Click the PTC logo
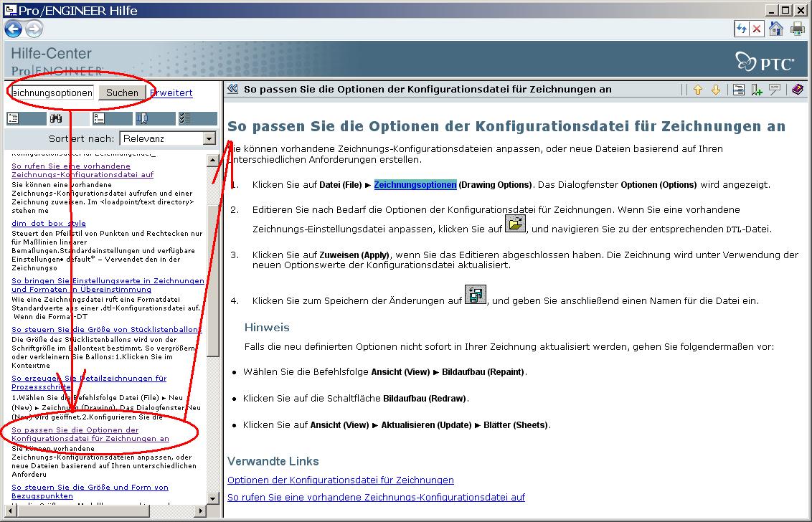Image resolution: width=812 pixels, height=522 pixels. pyautogui.click(x=765, y=62)
